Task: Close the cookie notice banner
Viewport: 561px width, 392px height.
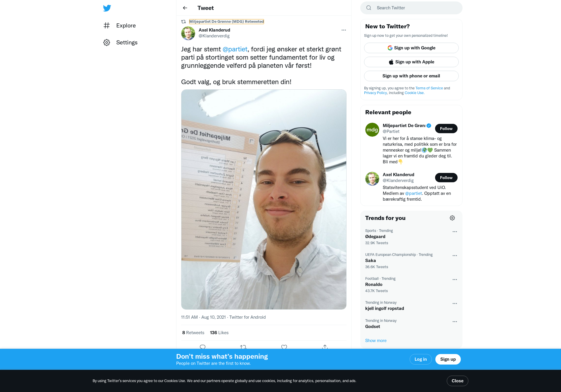Action: point(458,381)
